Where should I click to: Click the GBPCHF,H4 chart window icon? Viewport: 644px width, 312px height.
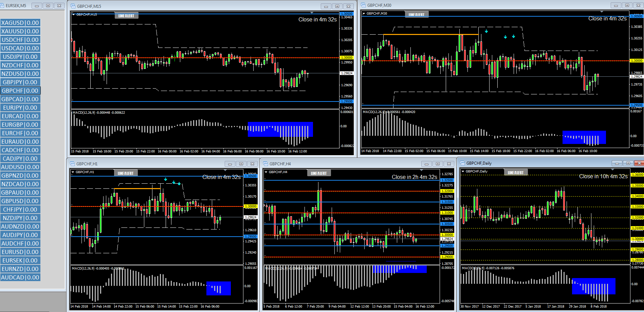(x=265, y=164)
